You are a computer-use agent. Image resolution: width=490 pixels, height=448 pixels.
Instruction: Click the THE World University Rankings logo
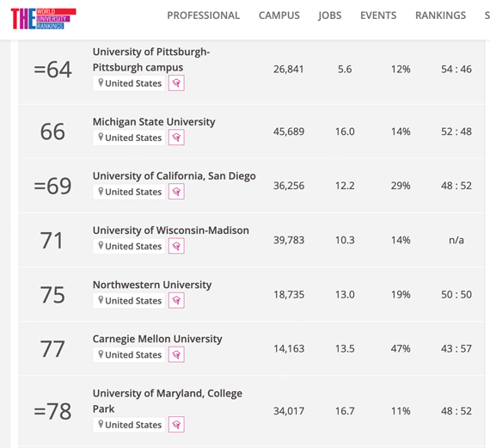coord(44,19)
